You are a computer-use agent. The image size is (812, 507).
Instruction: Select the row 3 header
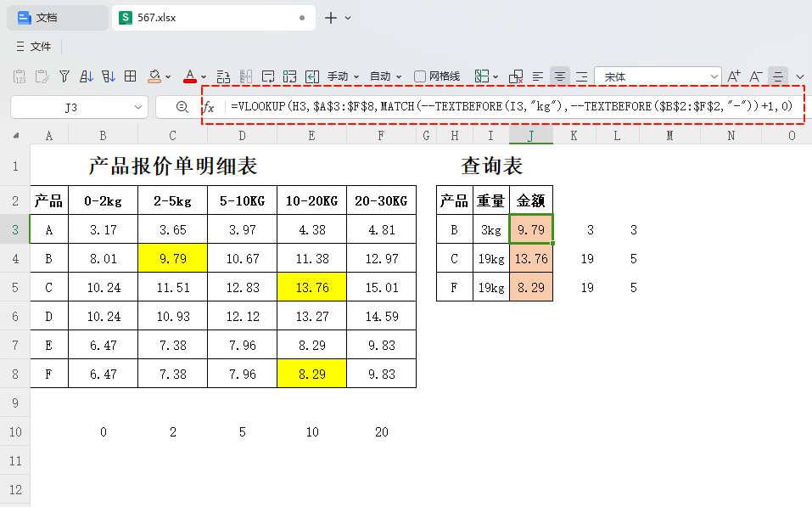tap(15, 229)
